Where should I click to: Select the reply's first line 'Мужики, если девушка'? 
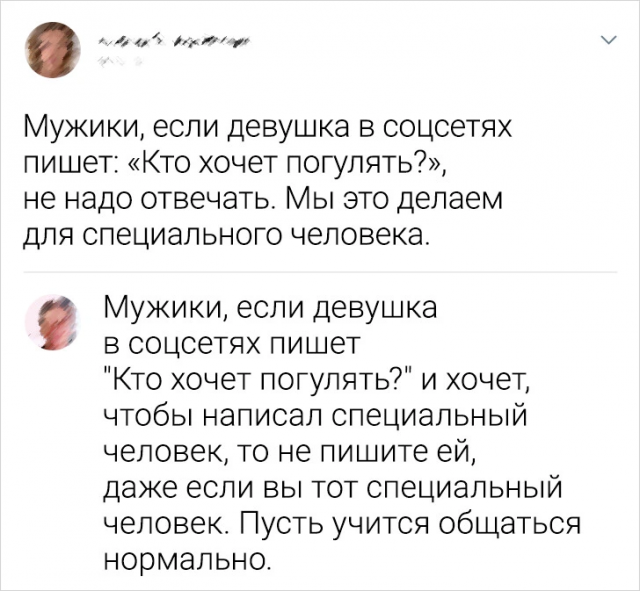tap(270, 309)
